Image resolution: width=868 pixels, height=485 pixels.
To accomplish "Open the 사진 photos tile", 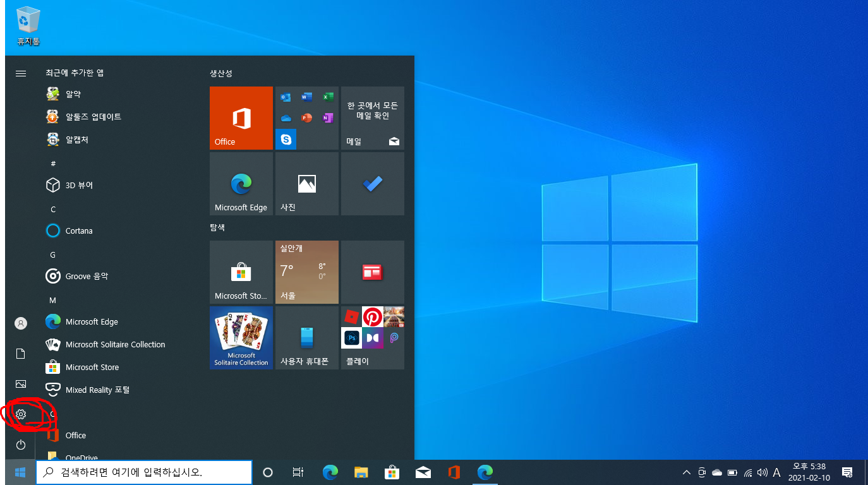I will [x=307, y=184].
